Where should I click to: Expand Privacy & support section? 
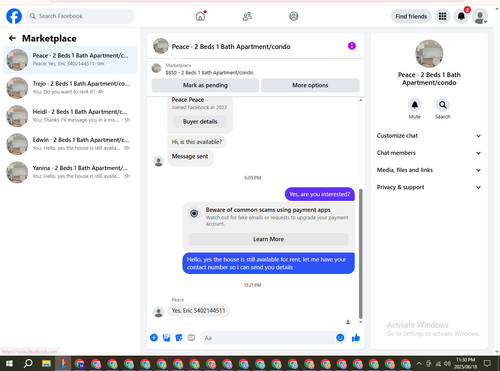point(429,187)
